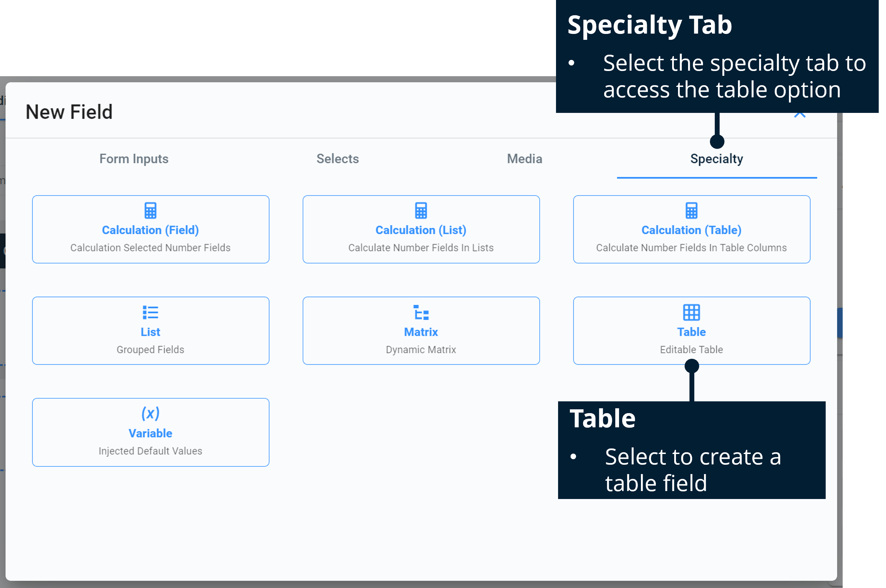Screen dimensions: 886x588
Task: Click the Table grid icon
Action: [x=691, y=313]
